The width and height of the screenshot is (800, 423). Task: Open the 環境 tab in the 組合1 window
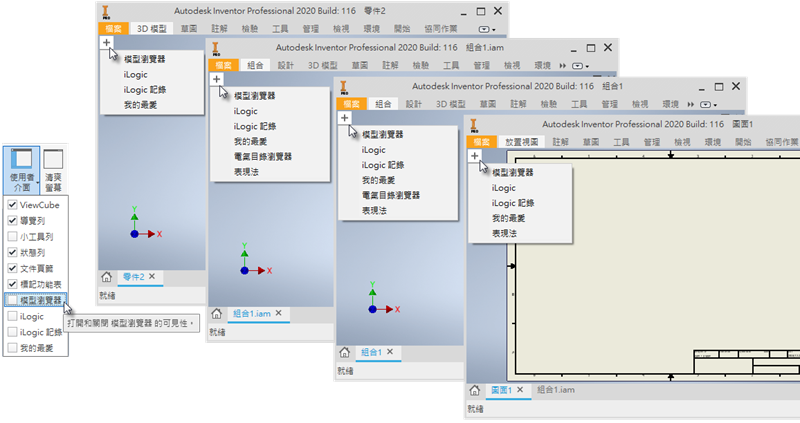coord(670,104)
